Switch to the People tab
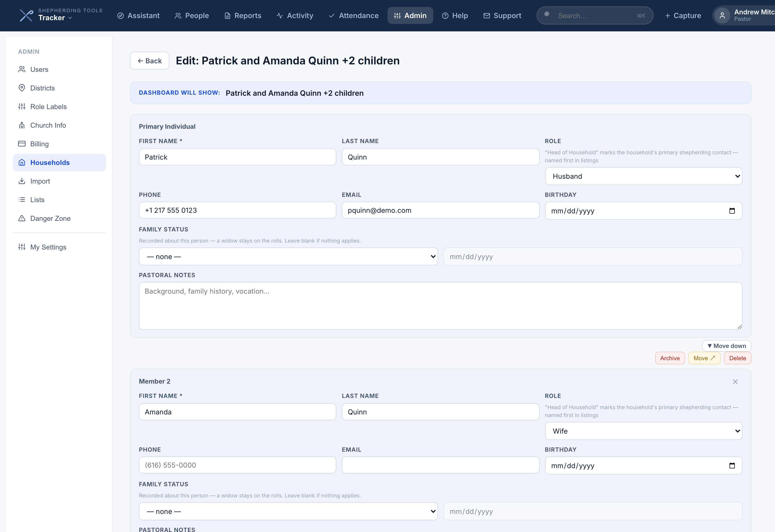The width and height of the screenshot is (775, 532). 192,16
